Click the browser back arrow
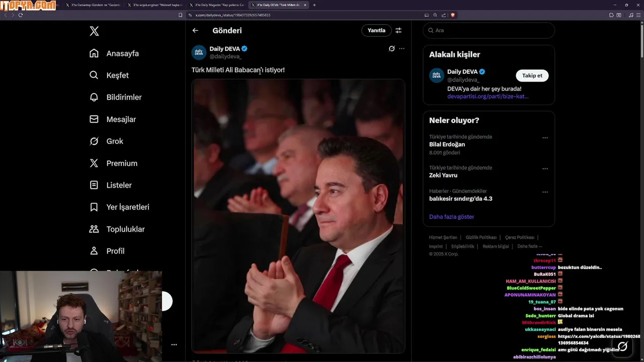The image size is (644, 362). click(6, 15)
